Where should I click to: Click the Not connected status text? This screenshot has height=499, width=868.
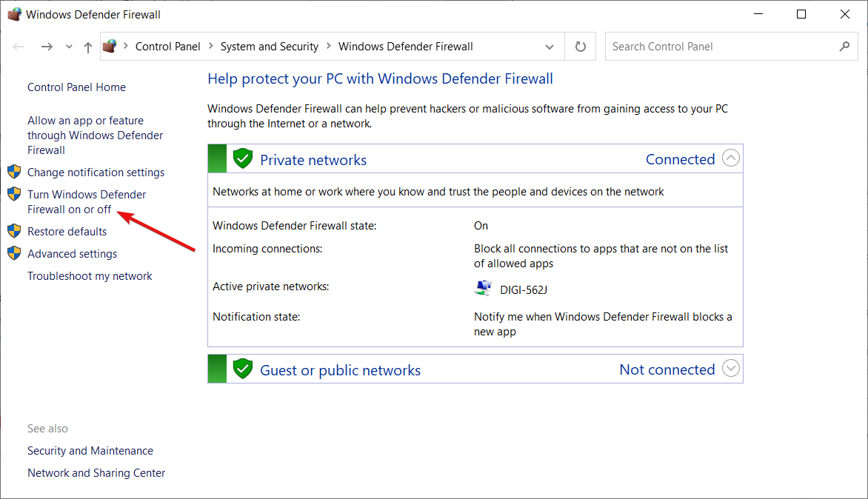(x=667, y=369)
